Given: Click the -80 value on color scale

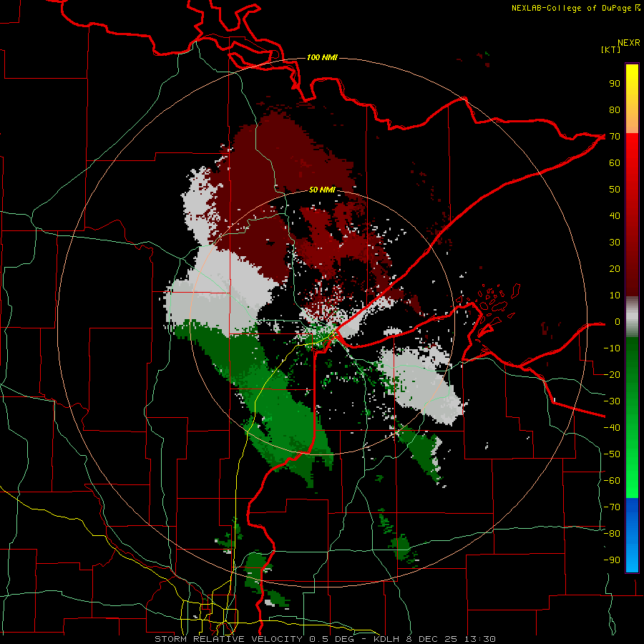Looking at the screenshot, I should tap(612, 534).
